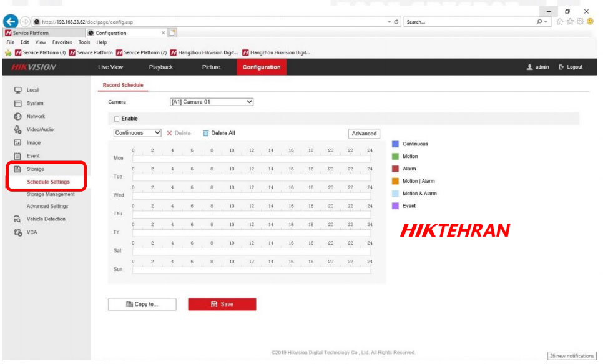Click the Delete button with X

[179, 133]
